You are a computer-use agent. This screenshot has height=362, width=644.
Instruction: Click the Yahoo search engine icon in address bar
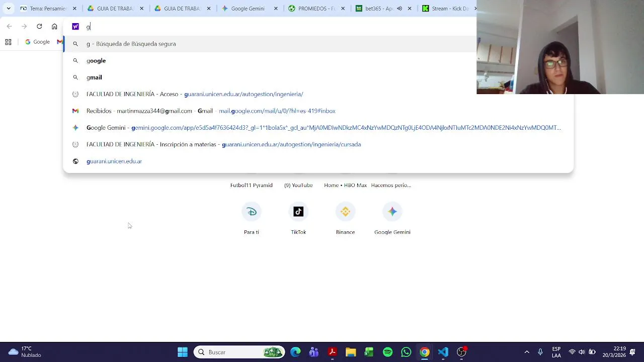pyautogui.click(x=75, y=27)
